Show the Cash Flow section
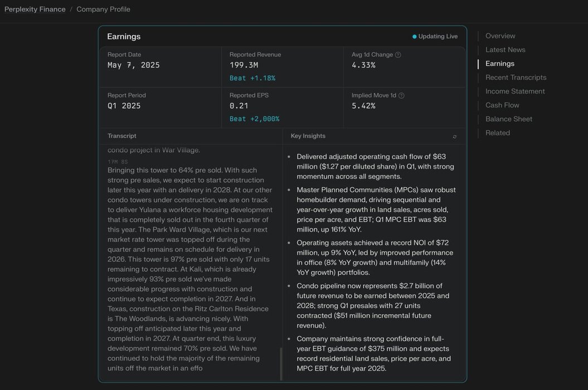 point(502,105)
